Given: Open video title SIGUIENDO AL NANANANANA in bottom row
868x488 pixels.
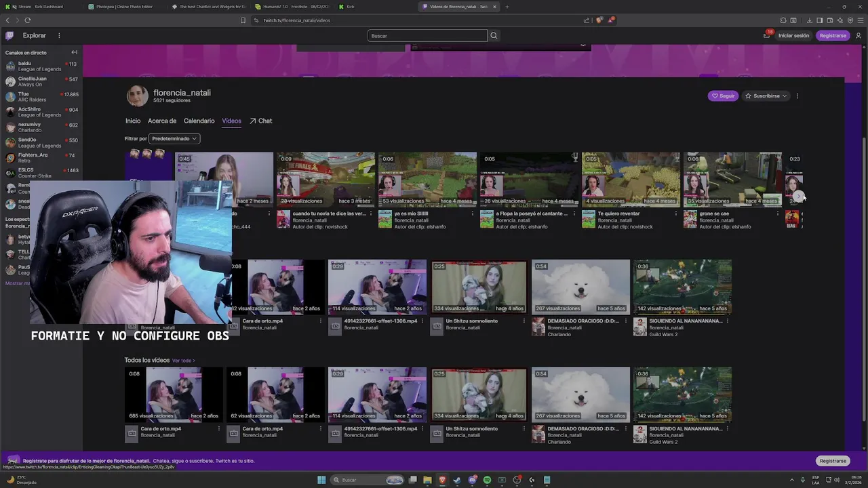Looking at the screenshot, I should pyautogui.click(x=686, y=428).
